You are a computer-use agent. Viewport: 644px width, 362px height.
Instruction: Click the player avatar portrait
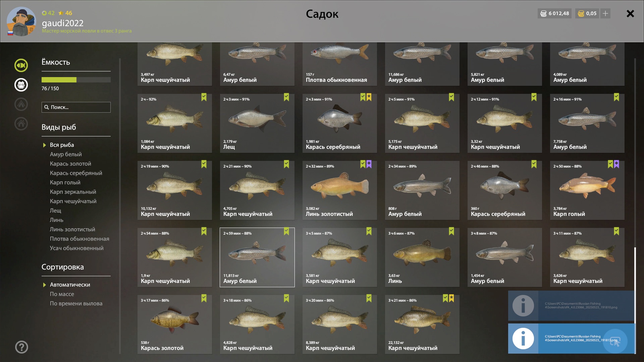point(21,21)
